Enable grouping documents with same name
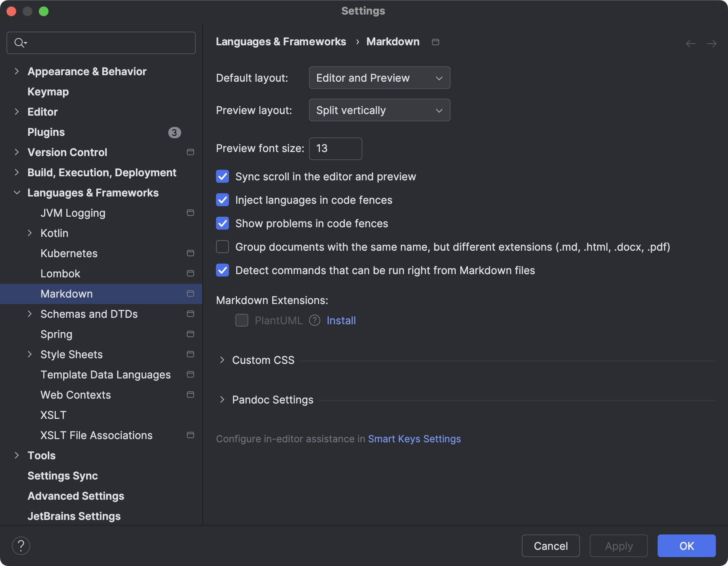This screenshot has height=566, width=728. click(x=222, y=247)
